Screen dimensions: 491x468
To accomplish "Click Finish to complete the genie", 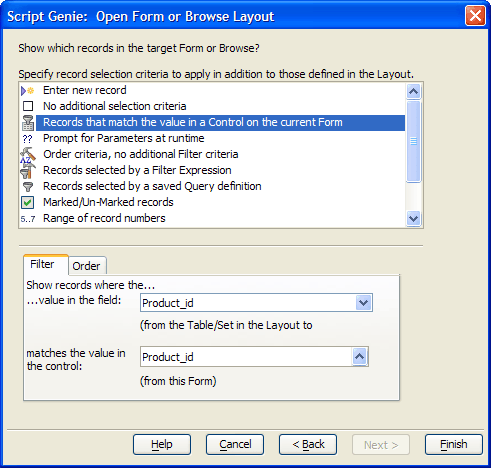I will pos(454,445).
